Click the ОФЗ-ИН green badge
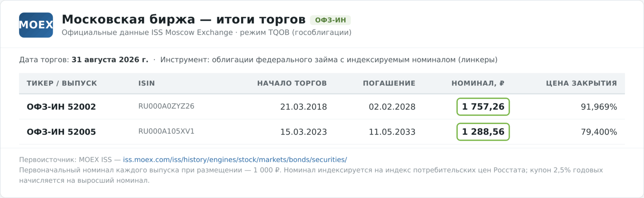 [330, 20]
